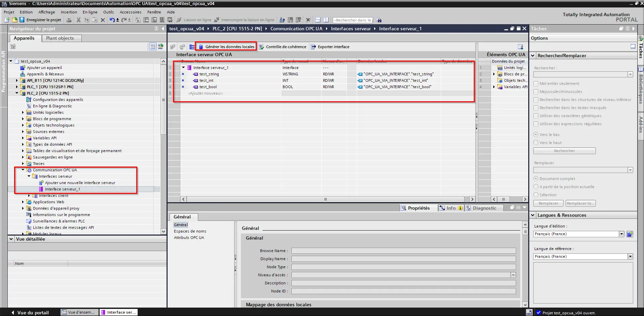Click the 'Rechercher' button in tasks panel

[x=564, y=151]
